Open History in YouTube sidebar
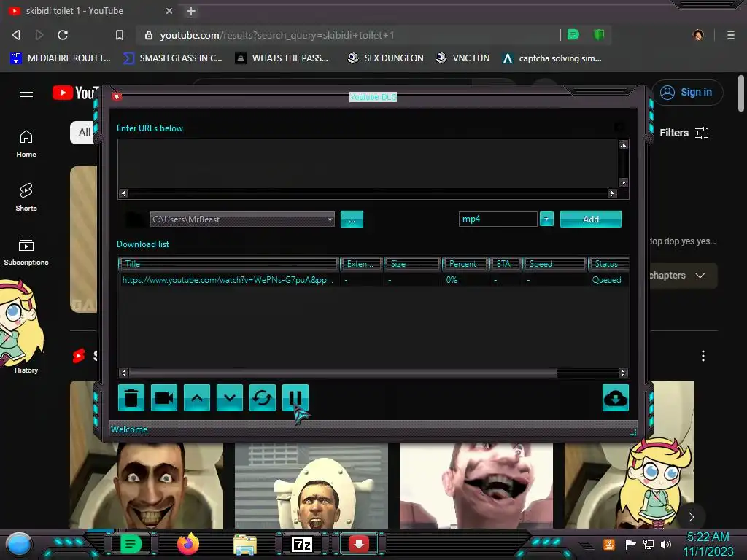 [x=26, y=370]
